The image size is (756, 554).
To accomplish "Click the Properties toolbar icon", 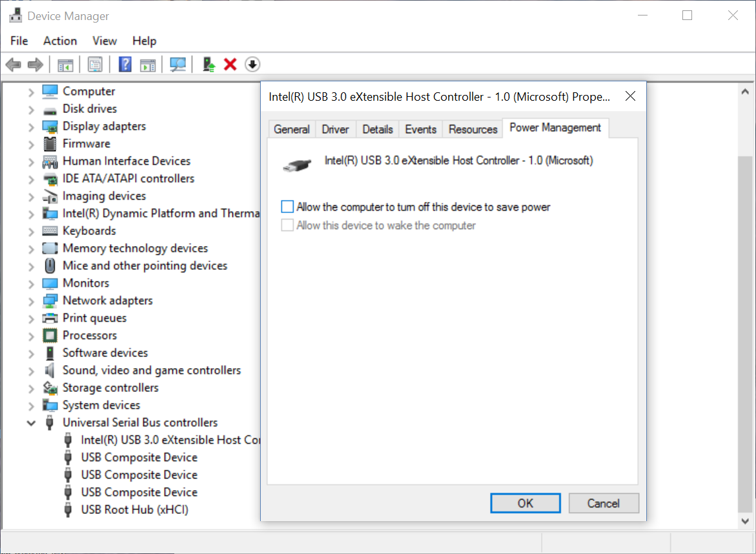I will pyautogui.click(x=96, y=65).
